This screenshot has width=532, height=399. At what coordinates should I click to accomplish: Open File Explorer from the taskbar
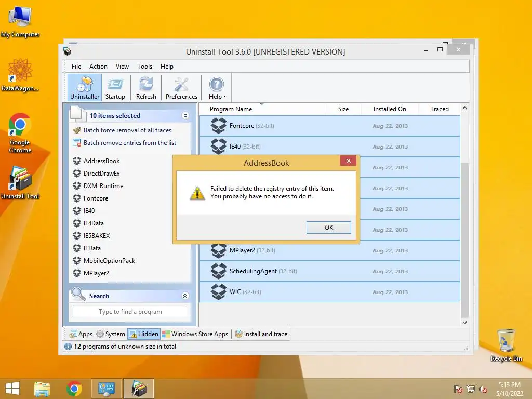[x=42, y=389]
